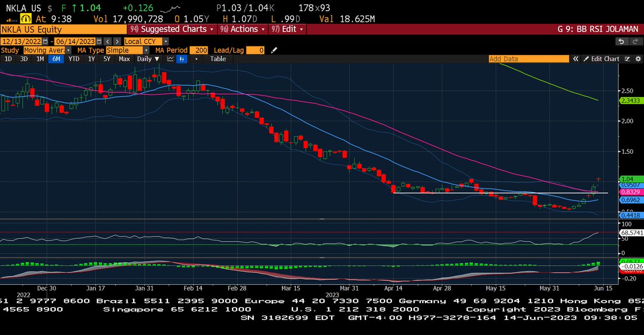The height and width of the screenshot is (335, 644).
Task: Select the 6M time range
Action: point(55,59)
